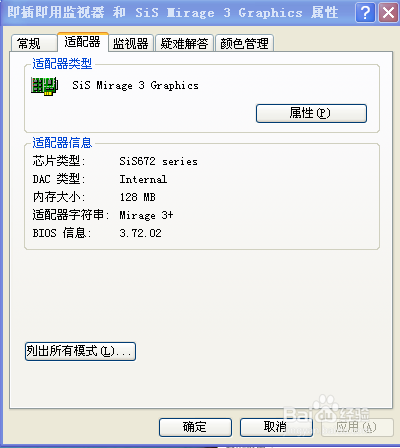Click the dialog title bar text
The image size is (400, 448).
(173, 13)
